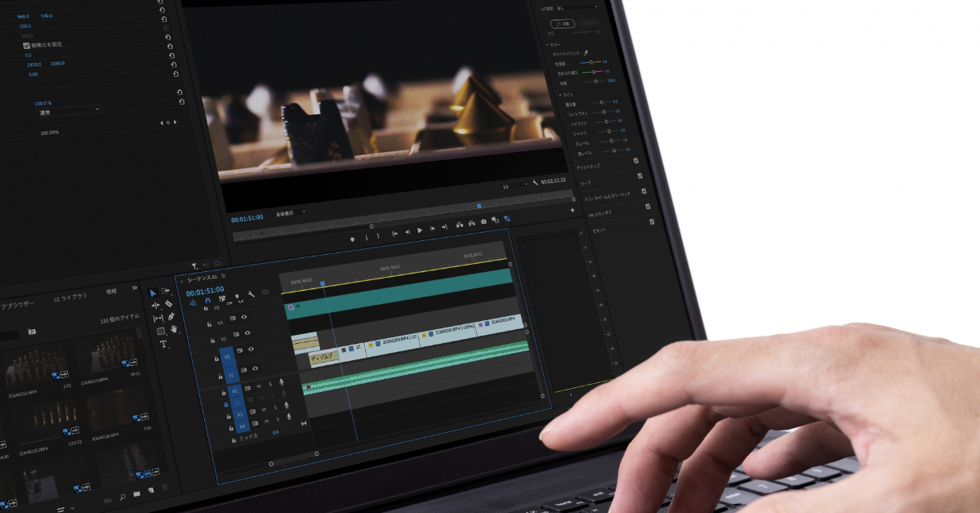This screenshot has height=513, width=980.
Task: Click the Mark In bracket icon
Action: click(367, 237)
